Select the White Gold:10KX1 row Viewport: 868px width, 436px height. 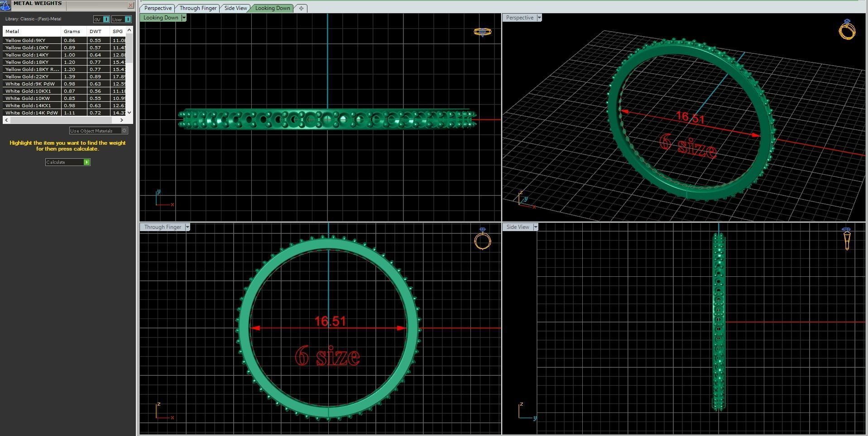(64, 91)
